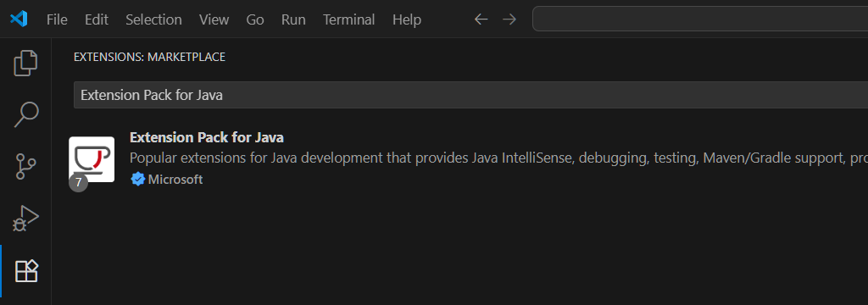Open the Search view in activity bar
The height and width of the screenshot is (305, 868).
point(25,114)
